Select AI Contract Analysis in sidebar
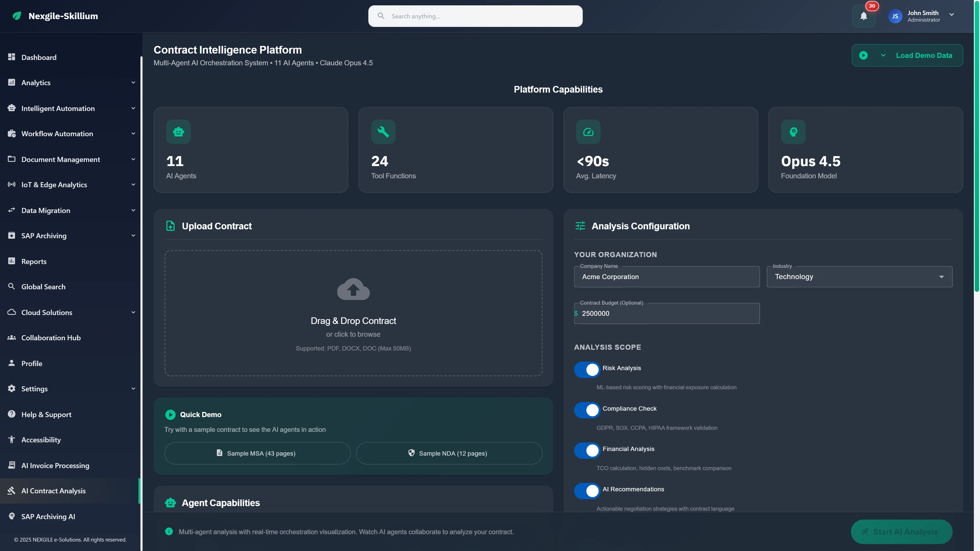Viewport: 980px width, 551px height. click(x=53, y=491)
